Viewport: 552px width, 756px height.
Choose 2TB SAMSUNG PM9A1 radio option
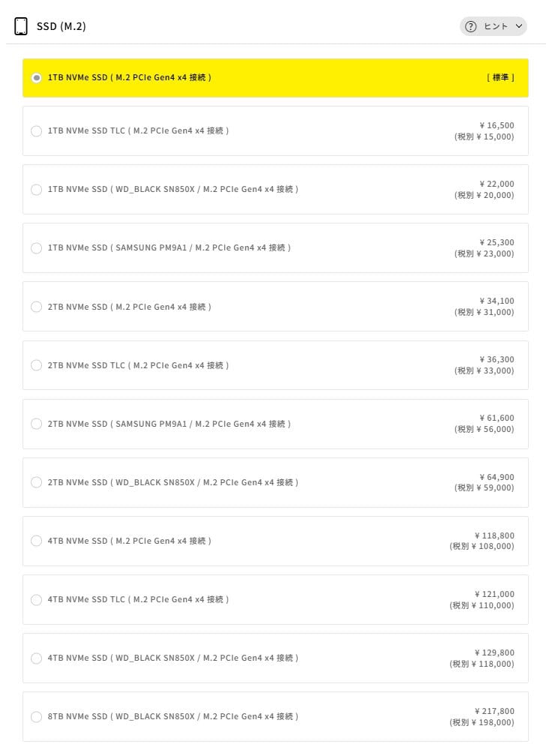coord(36,424)
